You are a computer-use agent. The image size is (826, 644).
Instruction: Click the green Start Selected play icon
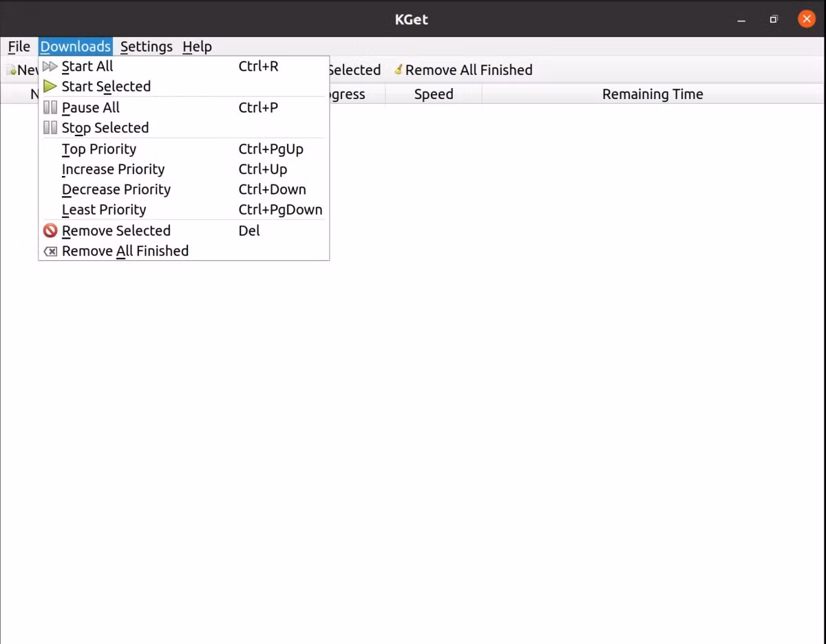(50, 87)
